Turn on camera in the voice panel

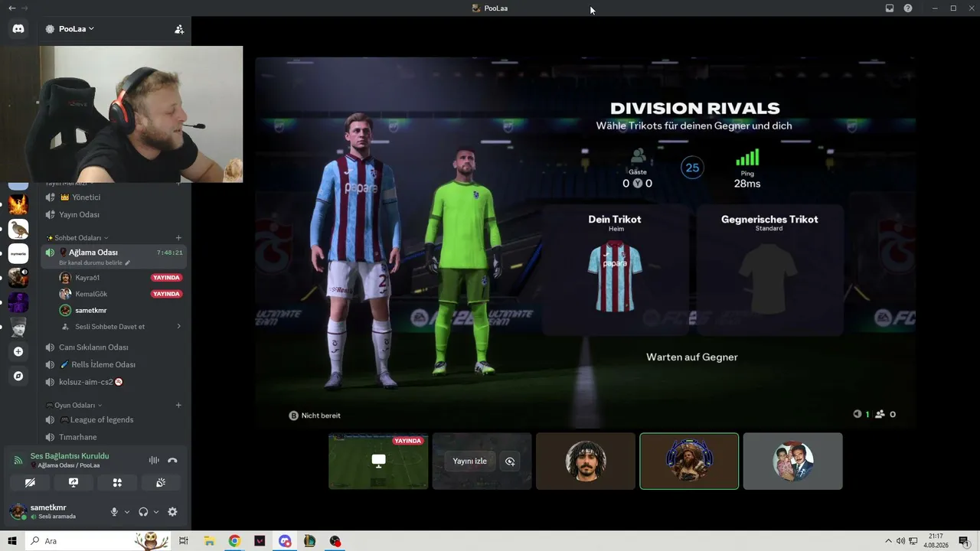coord(30,483)
